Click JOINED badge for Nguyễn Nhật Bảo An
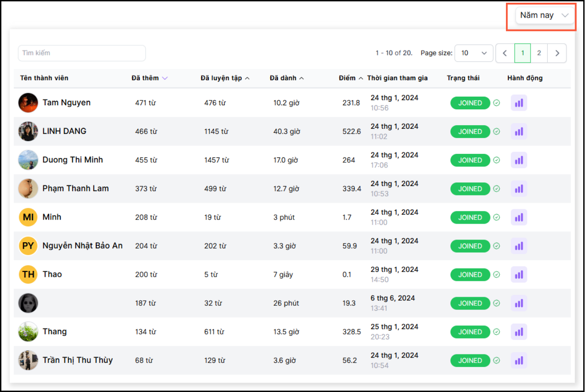Screen dimensions: 585x392 coord(470,246)
